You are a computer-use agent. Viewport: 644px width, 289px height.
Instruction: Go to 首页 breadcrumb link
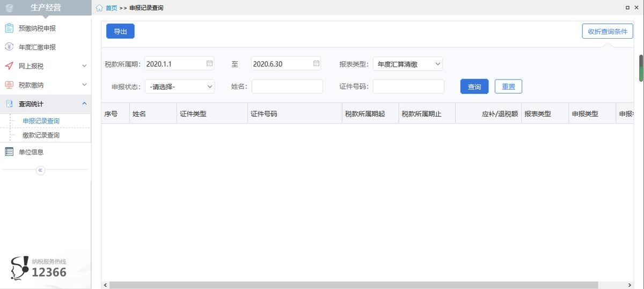pos(111,8)
